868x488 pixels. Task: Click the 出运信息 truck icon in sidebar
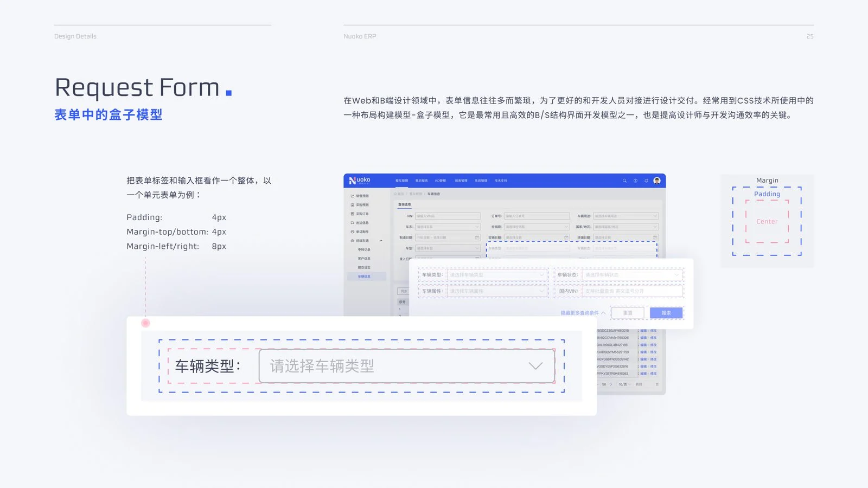point(352,223)
